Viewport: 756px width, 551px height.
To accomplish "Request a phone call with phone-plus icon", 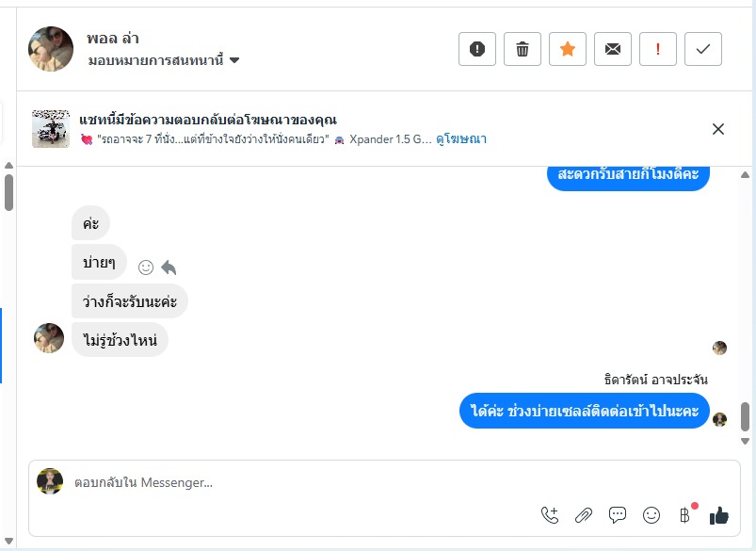I will (x=550, y=515).
